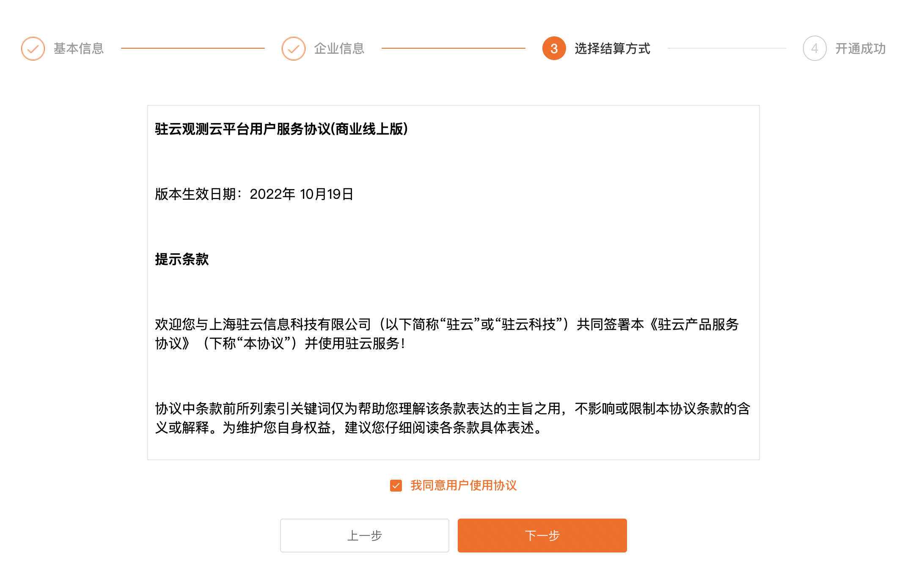924x577 pixels.
Task: Select the 选择结算方式 step label
Action: coord(613,49)
